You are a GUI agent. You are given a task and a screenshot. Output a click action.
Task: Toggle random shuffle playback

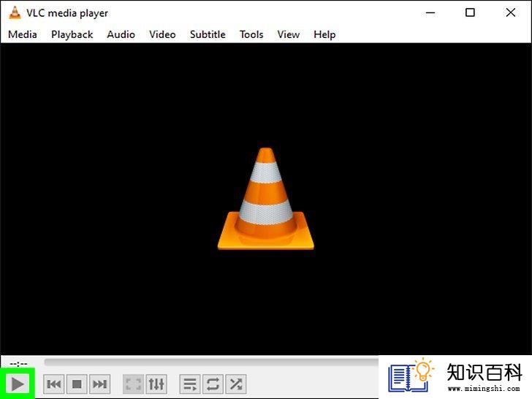point(236,384)
